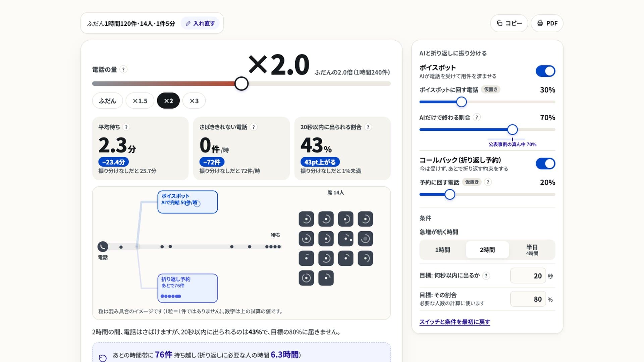Viewport: 644px width, 362px height.
Task: Toggle the ボイスボット switch
Action: [x=545, y=71]
